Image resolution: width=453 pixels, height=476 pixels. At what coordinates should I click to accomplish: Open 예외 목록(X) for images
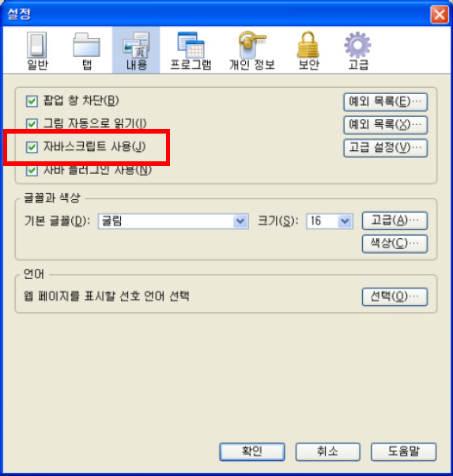tap(386, 125)
